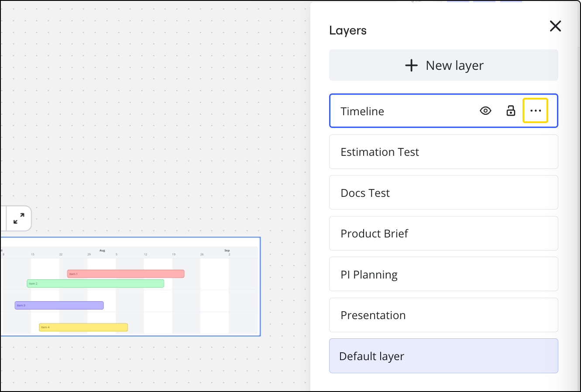Screen dimensions: 581x392
Task: Click the Sep month header on timeline
Action: click(x=227, y=251)
